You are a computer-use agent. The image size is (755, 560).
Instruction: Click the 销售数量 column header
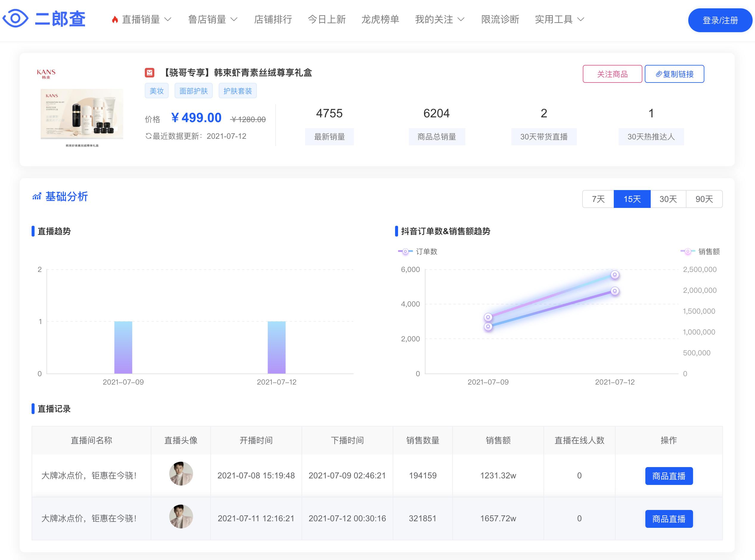pyautogui.click(x=423, y=440)
